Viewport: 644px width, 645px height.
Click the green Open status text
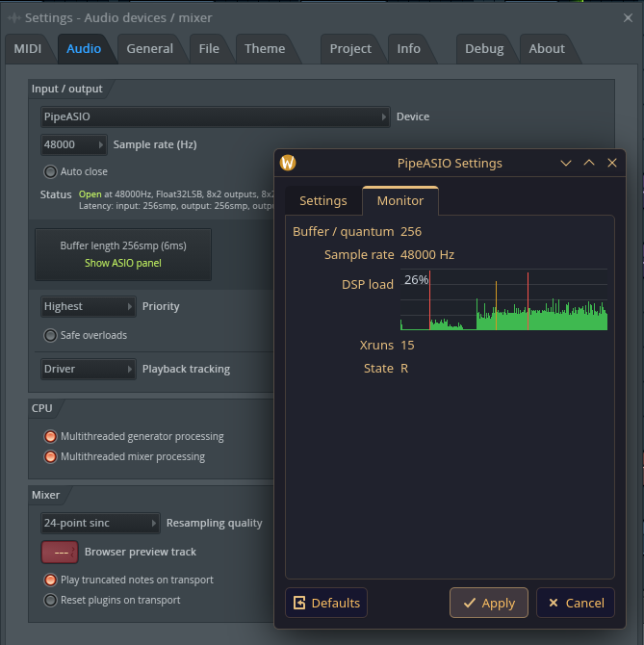[90, 194]
